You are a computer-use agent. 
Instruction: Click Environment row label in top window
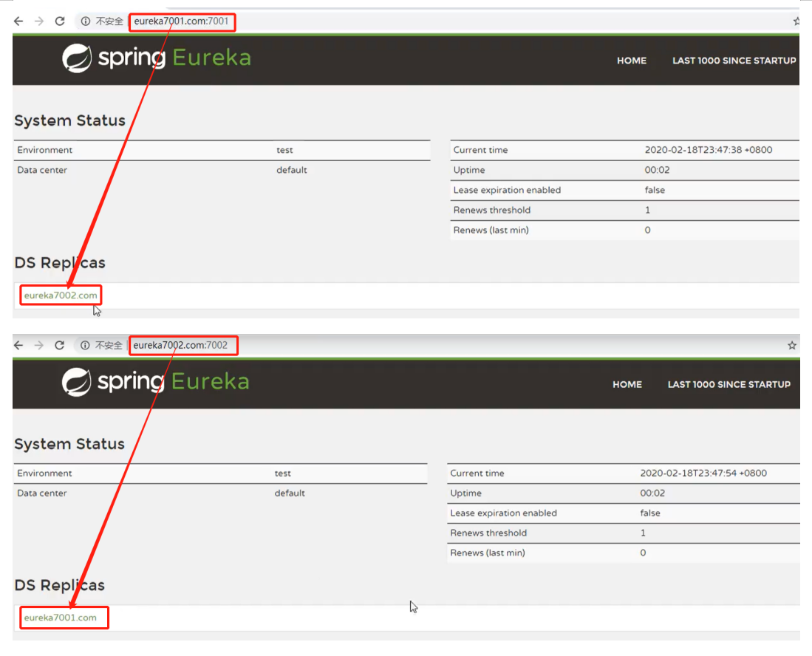point(44,150)
